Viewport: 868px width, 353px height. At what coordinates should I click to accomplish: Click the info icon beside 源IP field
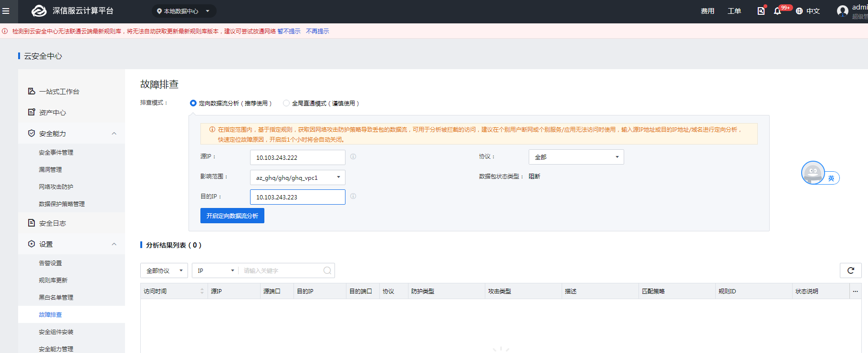tap(353, 156)
